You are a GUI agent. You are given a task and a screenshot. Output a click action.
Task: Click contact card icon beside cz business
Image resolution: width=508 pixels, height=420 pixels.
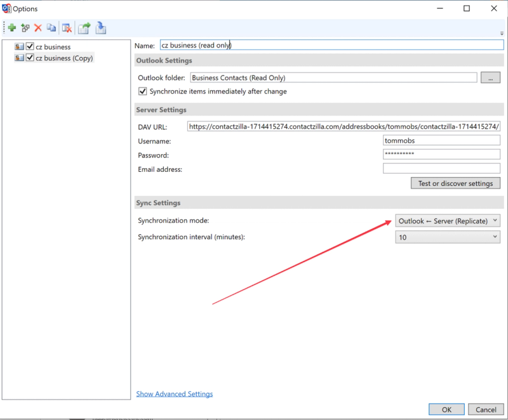pos(20,46)
